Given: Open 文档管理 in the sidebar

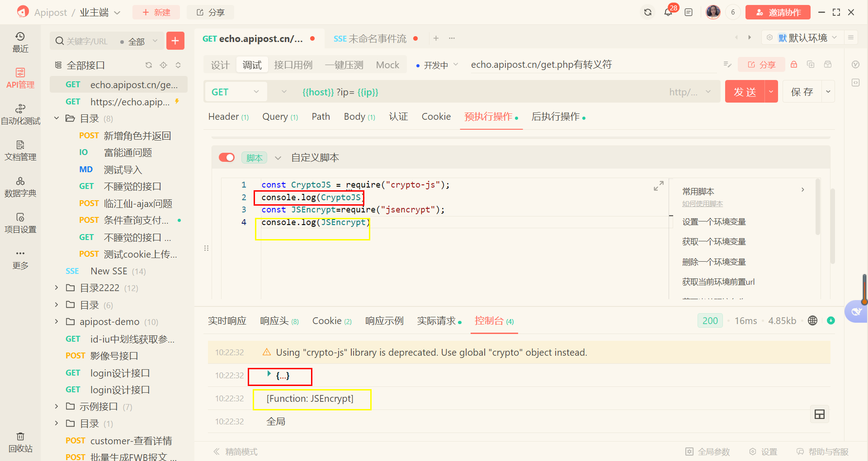Looking at the screenshot, I should pos(20,151).
